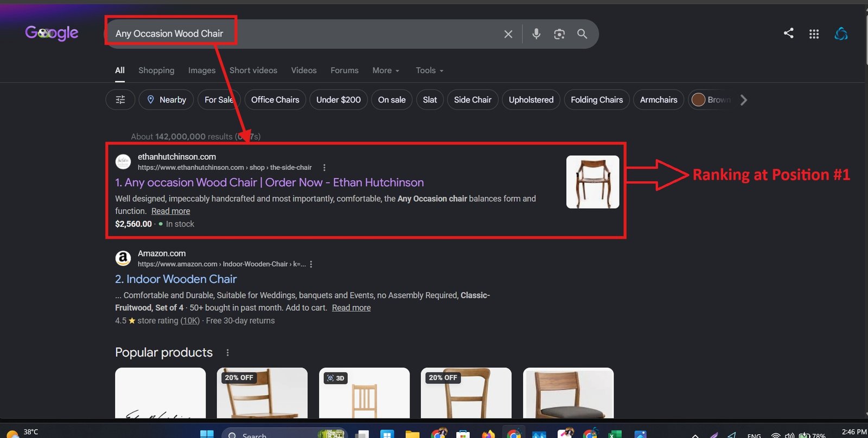Screen dimensions: 868x438
Task: Expand the Tools dropdown
Action: (430, 70)
